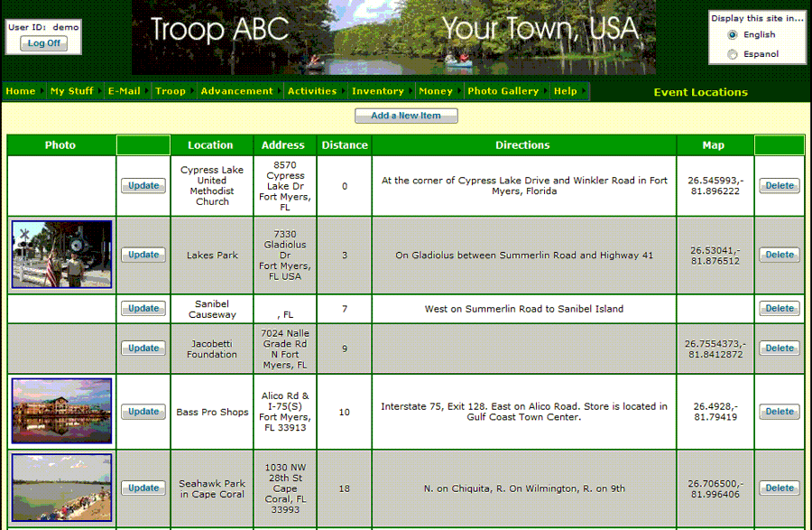Viewport: 812px width, 530px height.
Task: Open the Activities menu
Action: [x=316, y=91]
